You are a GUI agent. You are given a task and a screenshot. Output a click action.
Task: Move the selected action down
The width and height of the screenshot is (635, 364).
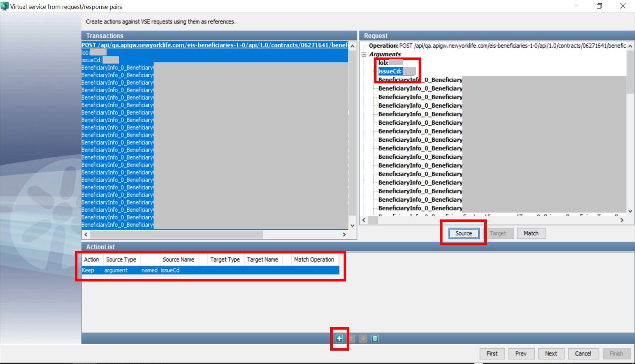click(x=363, y=338)
